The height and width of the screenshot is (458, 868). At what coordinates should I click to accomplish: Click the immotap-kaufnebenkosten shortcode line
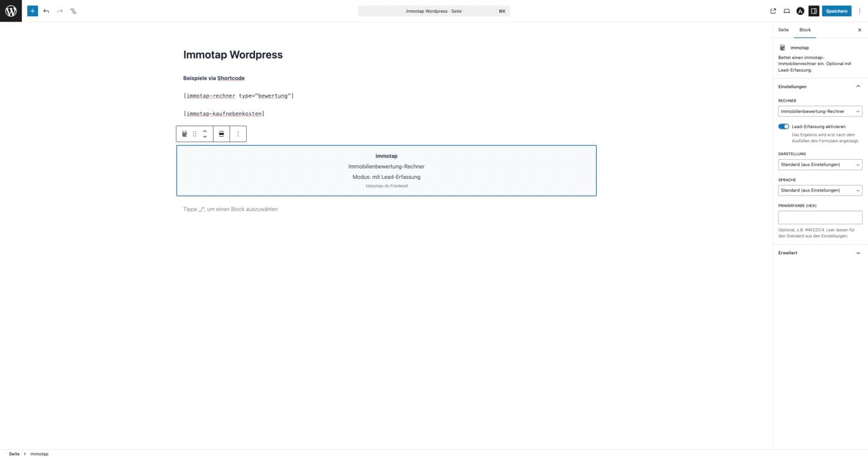(x=224, y=113)
